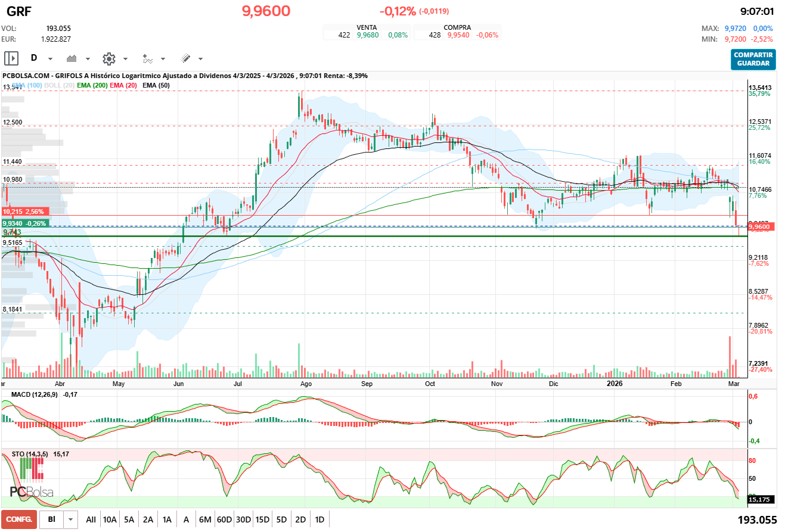
Task: Click the add indicator icon
Action: (x=147, y=58)
